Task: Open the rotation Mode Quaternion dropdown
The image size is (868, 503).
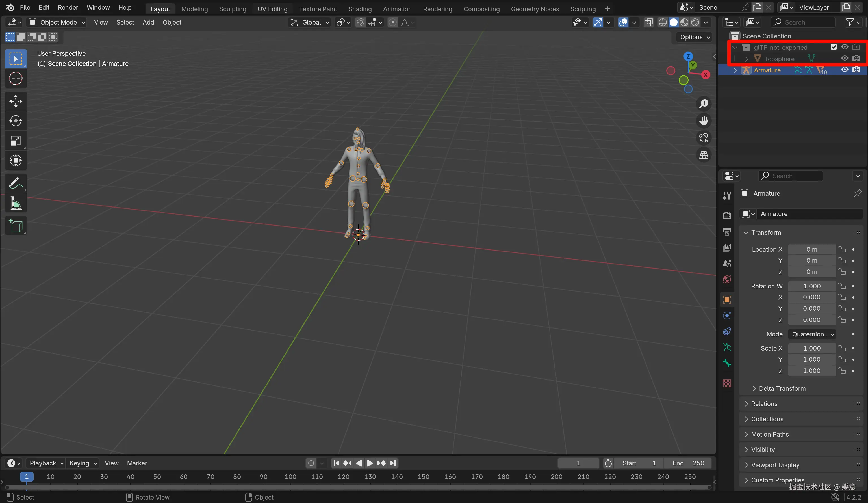Action: pyautogui.click(x=812, y=334)
